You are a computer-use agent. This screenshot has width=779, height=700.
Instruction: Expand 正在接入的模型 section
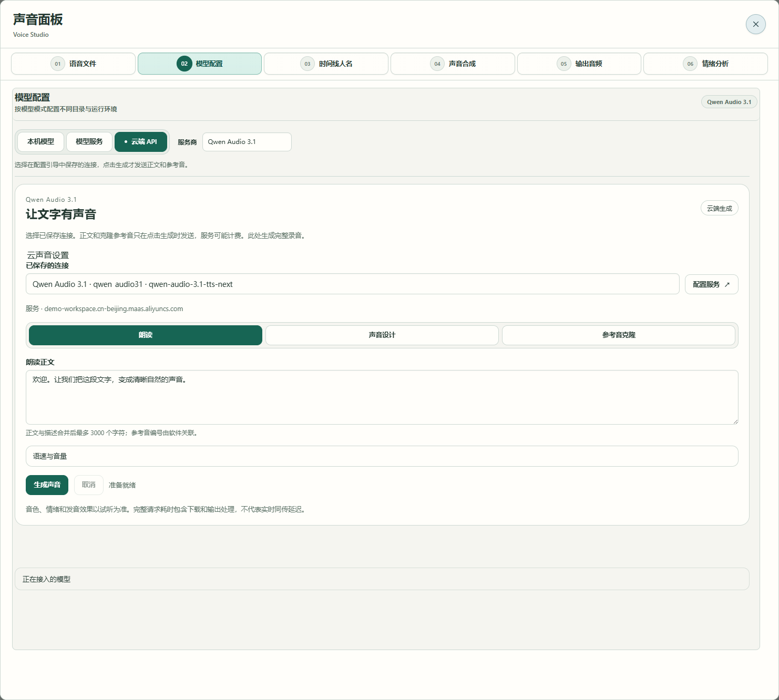tap(382, 579)
